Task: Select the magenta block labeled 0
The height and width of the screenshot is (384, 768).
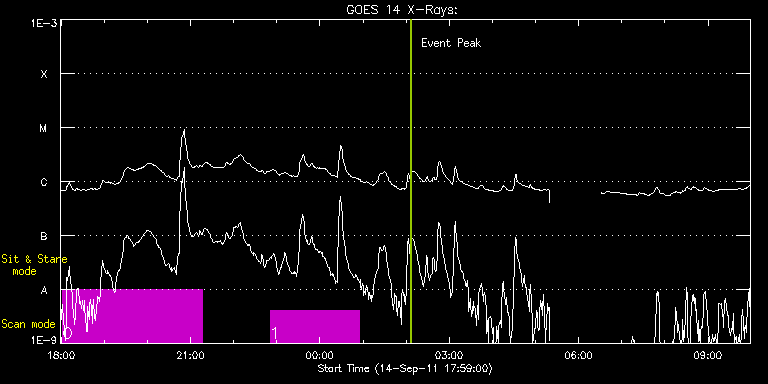Action: pos(132,316)
